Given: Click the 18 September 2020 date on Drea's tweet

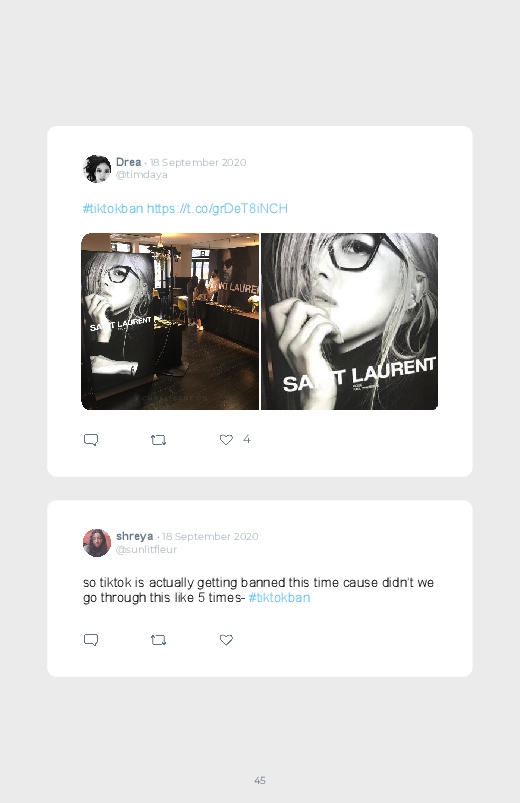Looking at the screenshot, I should [x=198, y=162].
